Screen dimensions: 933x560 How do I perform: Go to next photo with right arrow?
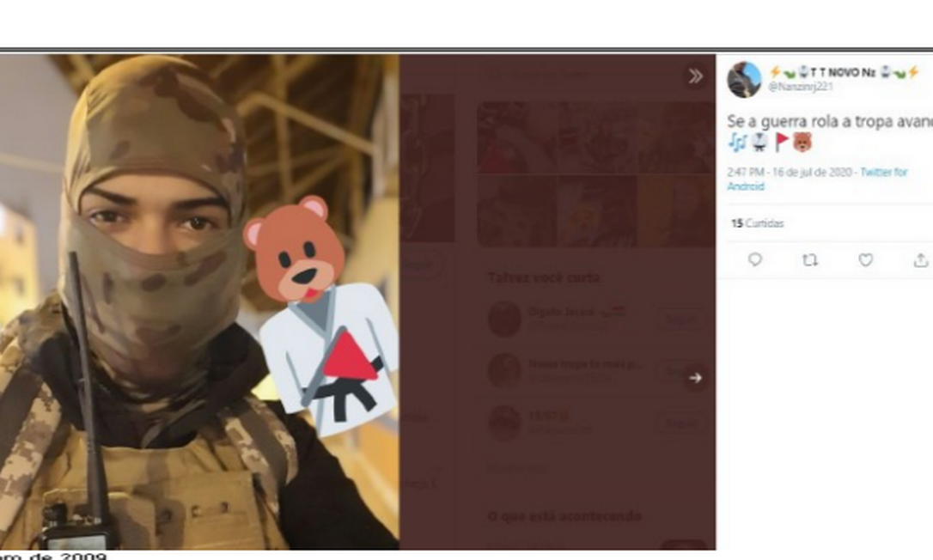tap(695, 378)
